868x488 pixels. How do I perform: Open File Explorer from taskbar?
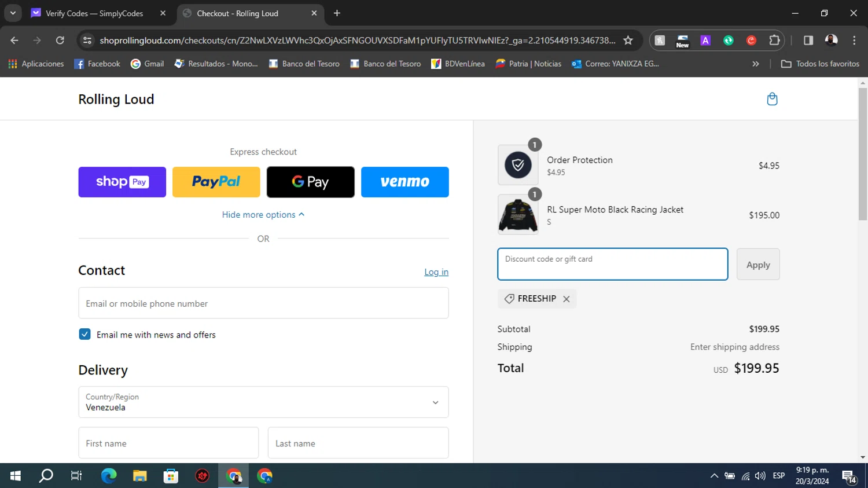pyautogui.click(x=140, y=476)
